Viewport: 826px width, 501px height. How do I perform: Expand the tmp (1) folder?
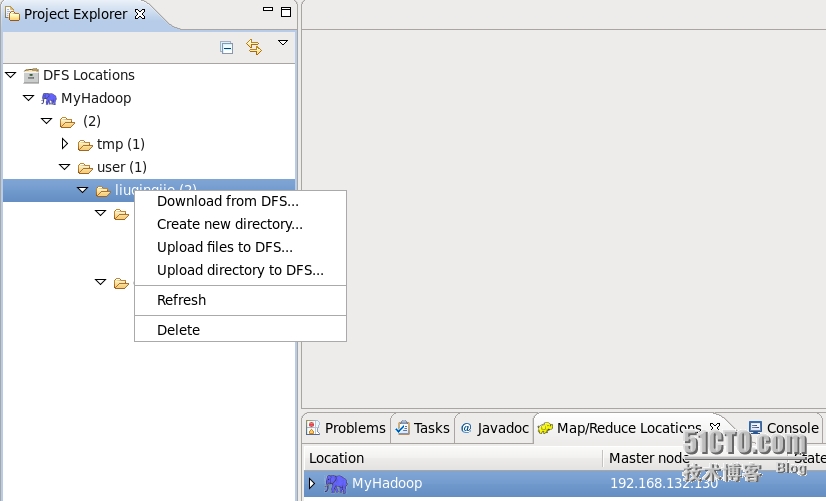[x=65, y=143]
